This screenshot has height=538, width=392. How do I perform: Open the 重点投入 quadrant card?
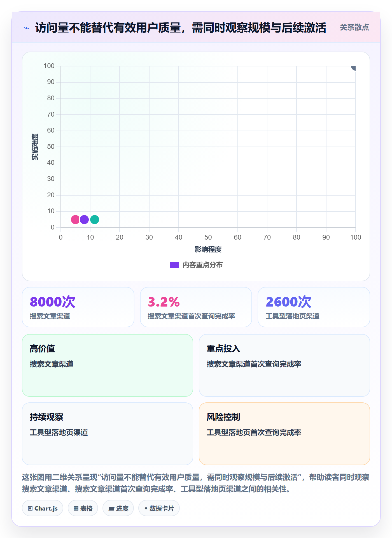[284, 365]
